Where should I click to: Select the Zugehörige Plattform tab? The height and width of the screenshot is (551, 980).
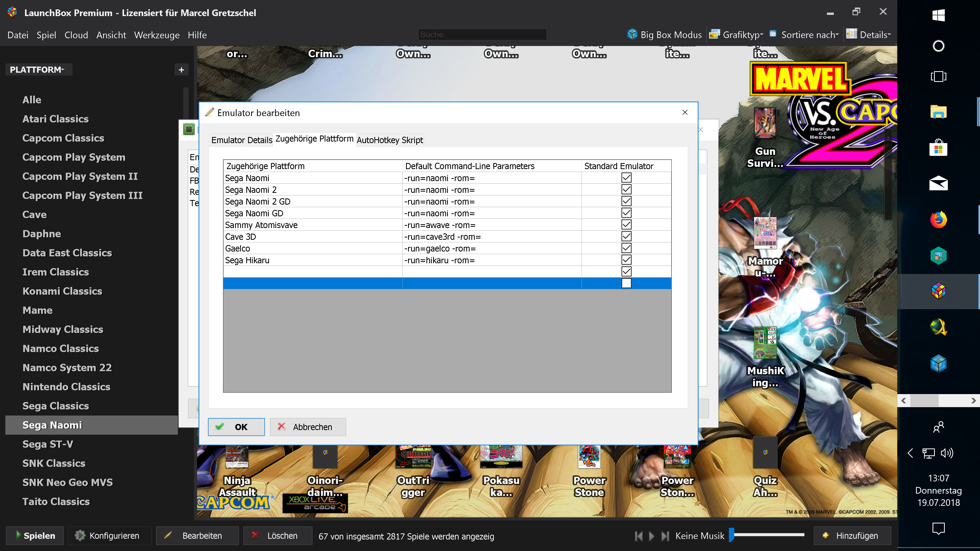pyautogui.click(x=314, y=139)
